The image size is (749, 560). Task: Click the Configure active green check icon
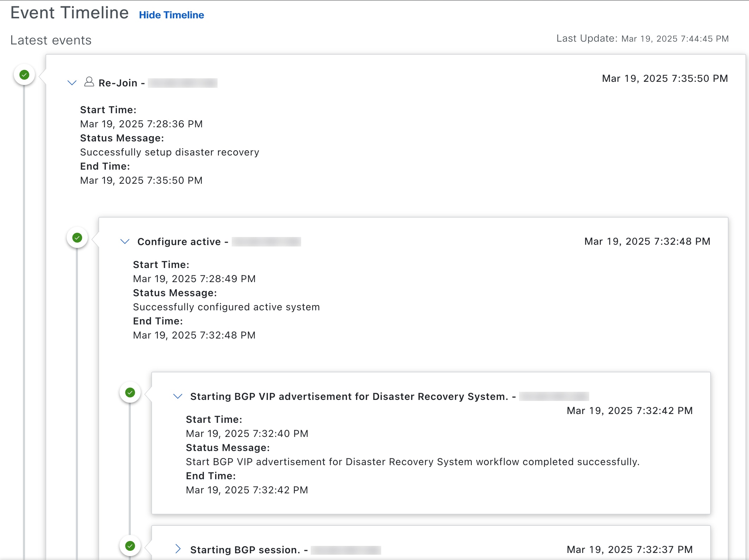click(77, 238)
